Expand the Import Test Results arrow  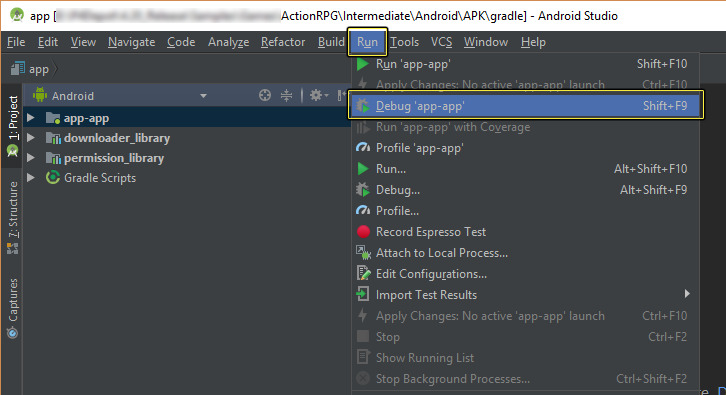coord(687,294)
